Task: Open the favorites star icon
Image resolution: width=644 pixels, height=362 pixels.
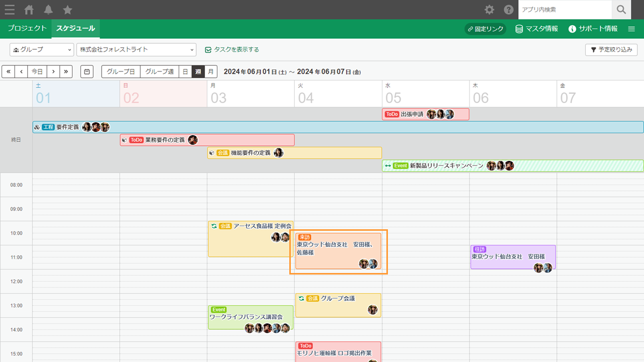Action: (67, 10)
